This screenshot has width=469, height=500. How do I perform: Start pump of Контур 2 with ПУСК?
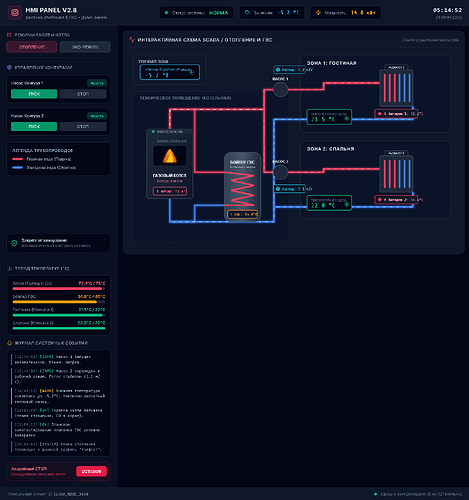pos(34,126)
